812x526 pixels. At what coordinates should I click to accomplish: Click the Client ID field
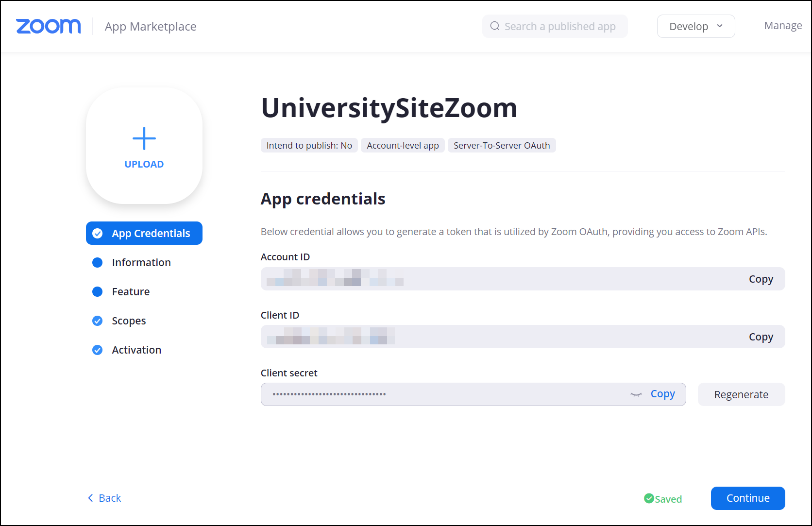pyautogui.click(x=523, y=337)
